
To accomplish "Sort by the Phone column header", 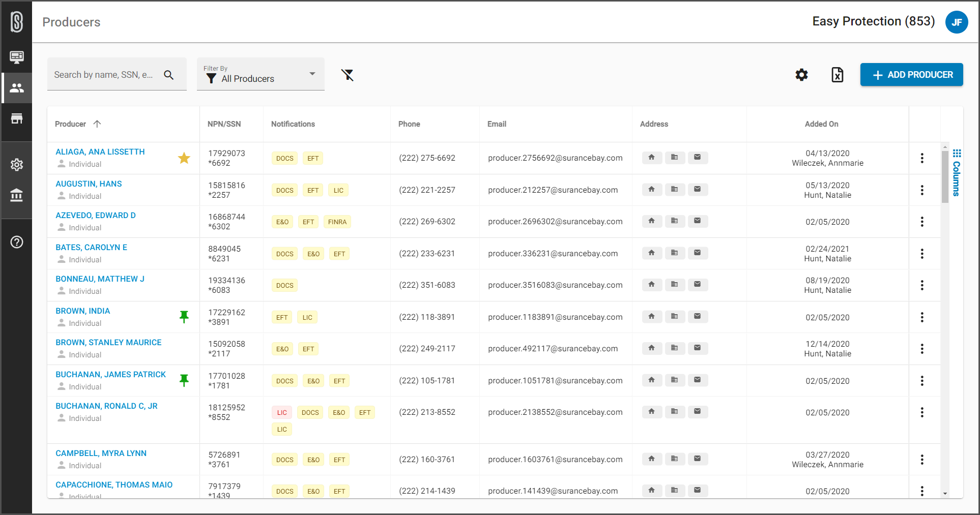I will [x=409, y=124].
